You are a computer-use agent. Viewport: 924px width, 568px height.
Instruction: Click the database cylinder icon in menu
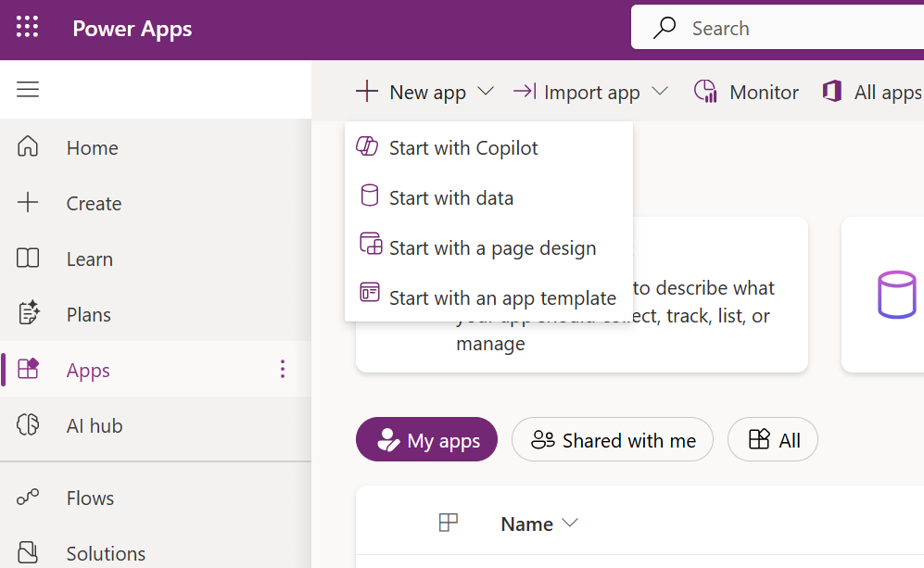(x=370, y=195)
